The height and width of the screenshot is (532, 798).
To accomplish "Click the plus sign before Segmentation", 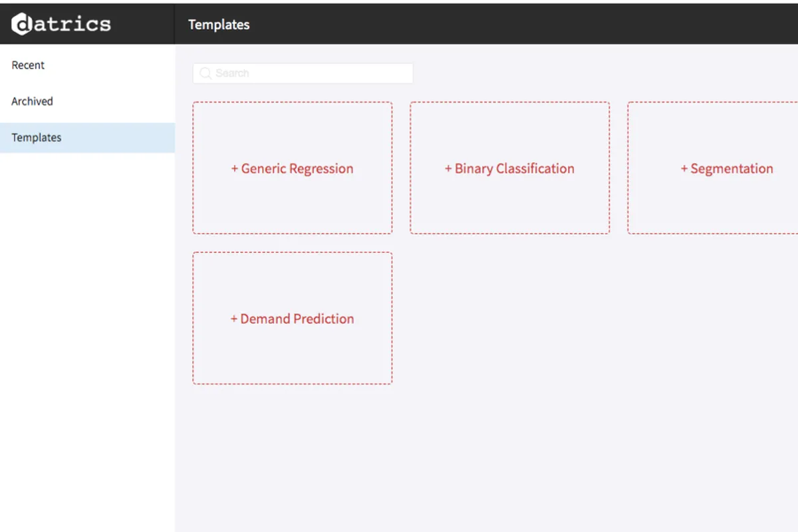I will [x=684, y=169].
